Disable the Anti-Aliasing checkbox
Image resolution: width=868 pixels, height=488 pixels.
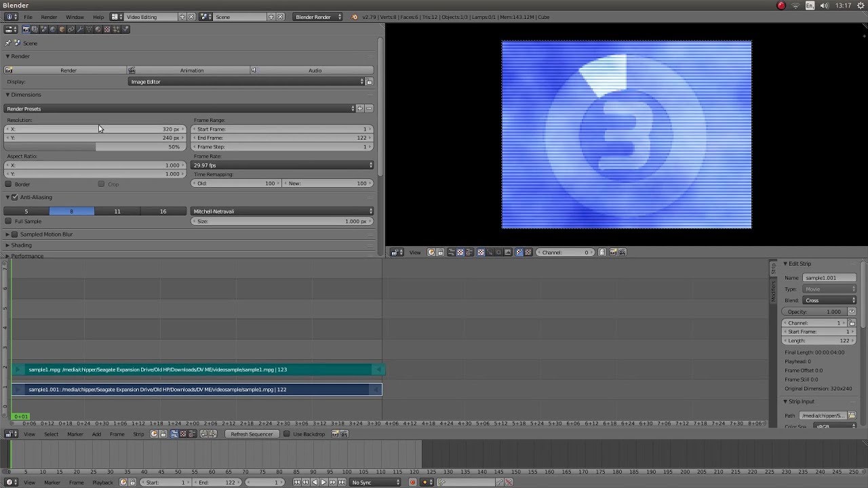click(x=15, y=197)
